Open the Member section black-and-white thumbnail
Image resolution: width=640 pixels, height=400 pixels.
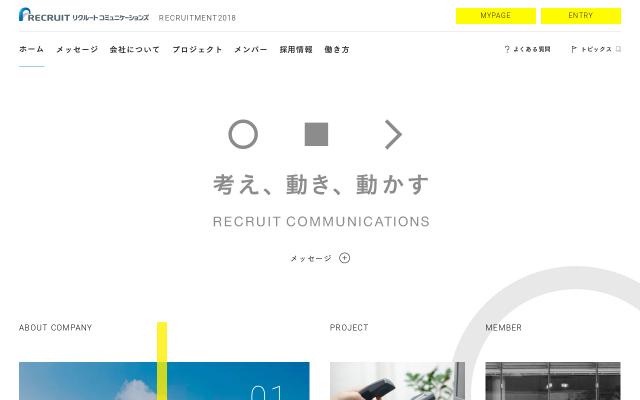coord(553,381)
